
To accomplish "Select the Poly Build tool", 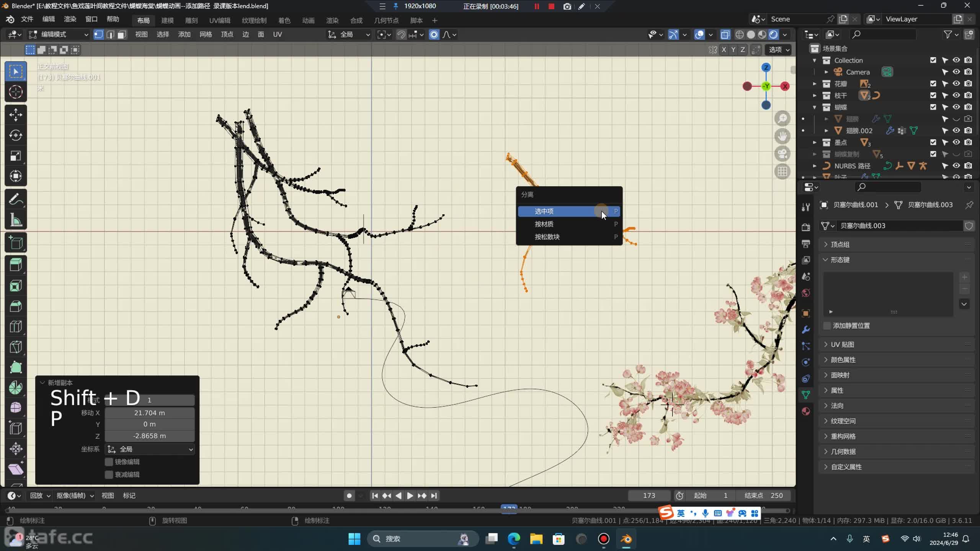I will [x=16, y=367].
